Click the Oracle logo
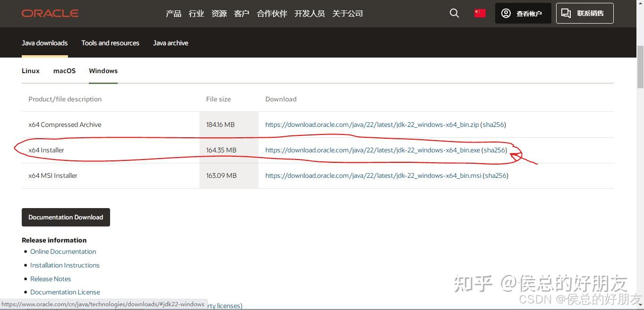 (50, 13)
